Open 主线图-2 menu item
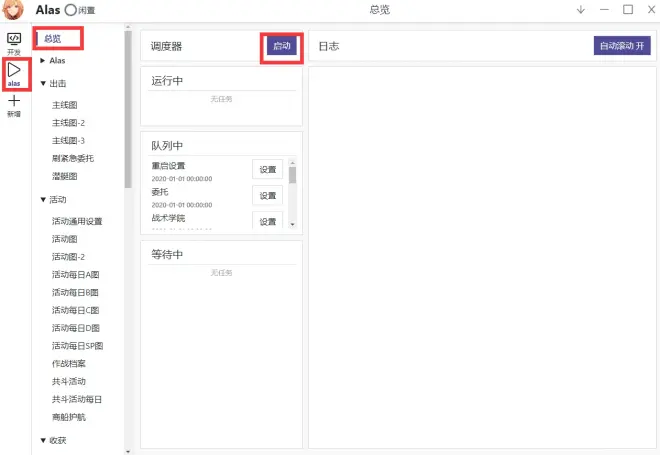660x455 pixels. coord(68,123)
